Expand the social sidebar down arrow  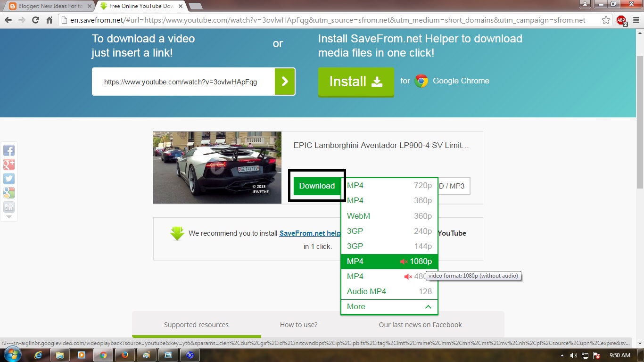pyautogui.click(x=9, y=217)
